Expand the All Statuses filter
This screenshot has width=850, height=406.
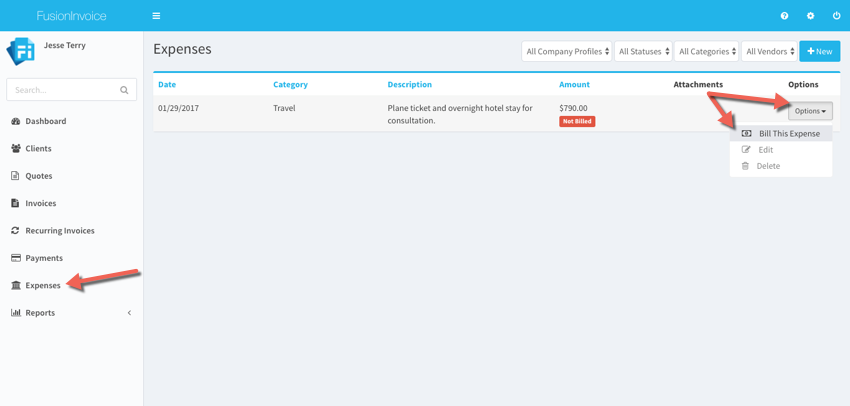pyautogui.click(x=643, y=51)
